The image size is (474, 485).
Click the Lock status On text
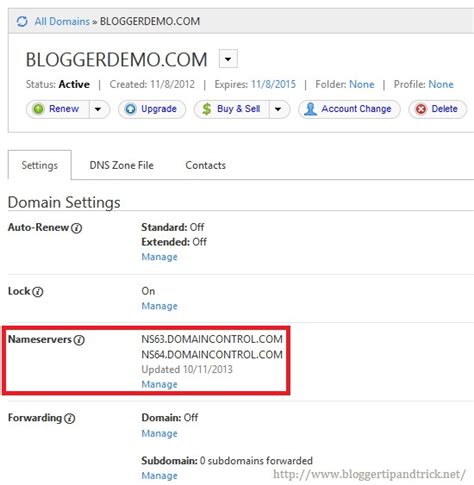coord(148,291)
